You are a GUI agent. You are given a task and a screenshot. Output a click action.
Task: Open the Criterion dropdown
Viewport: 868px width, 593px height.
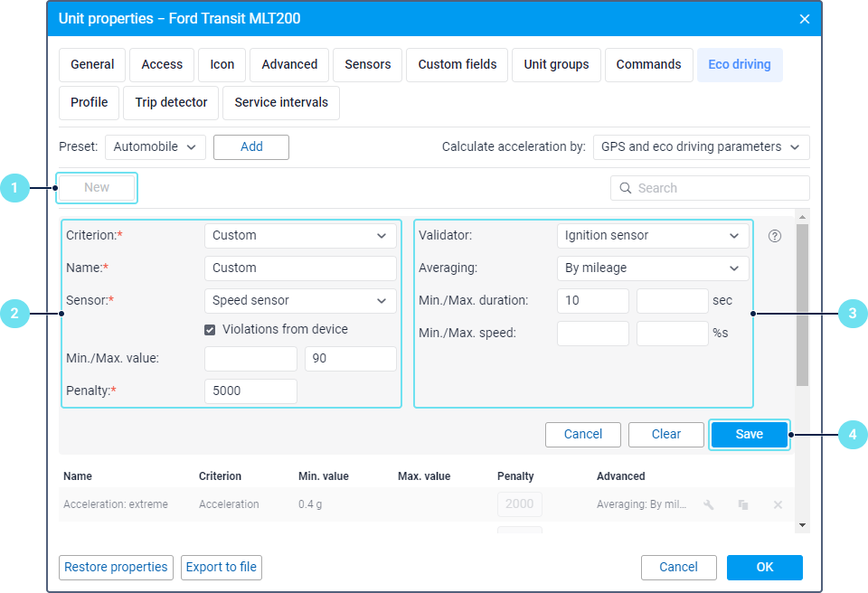click(x=300, y=236)
